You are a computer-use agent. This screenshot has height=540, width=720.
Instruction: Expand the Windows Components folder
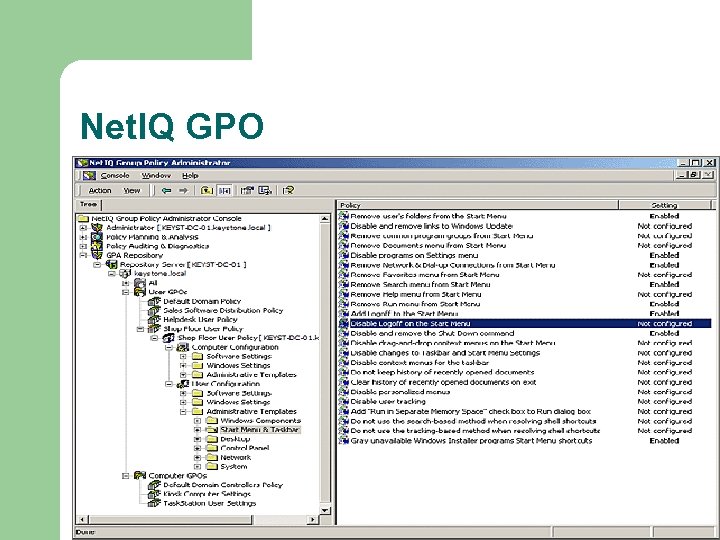[x=197, y=421]
